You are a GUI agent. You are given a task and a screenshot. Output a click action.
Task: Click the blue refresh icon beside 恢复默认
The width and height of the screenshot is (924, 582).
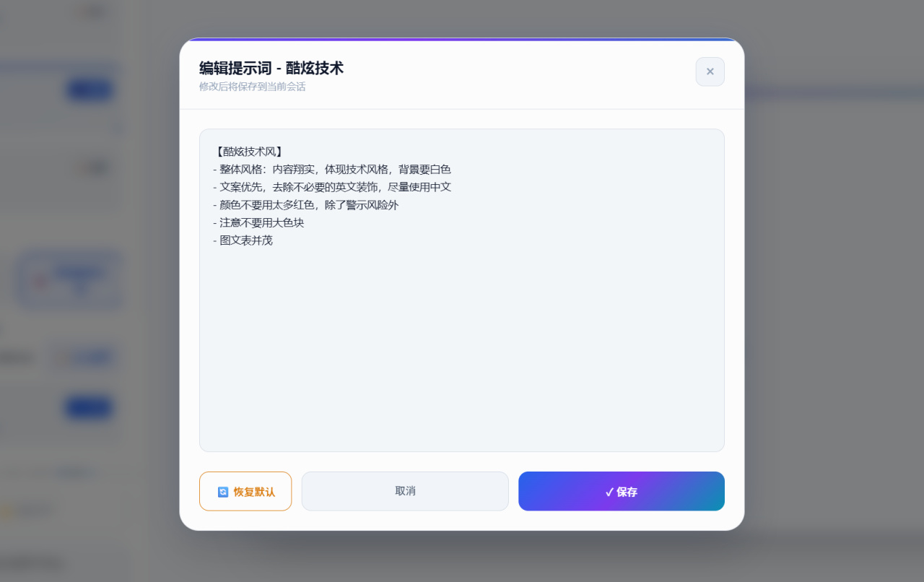[223, 492]
